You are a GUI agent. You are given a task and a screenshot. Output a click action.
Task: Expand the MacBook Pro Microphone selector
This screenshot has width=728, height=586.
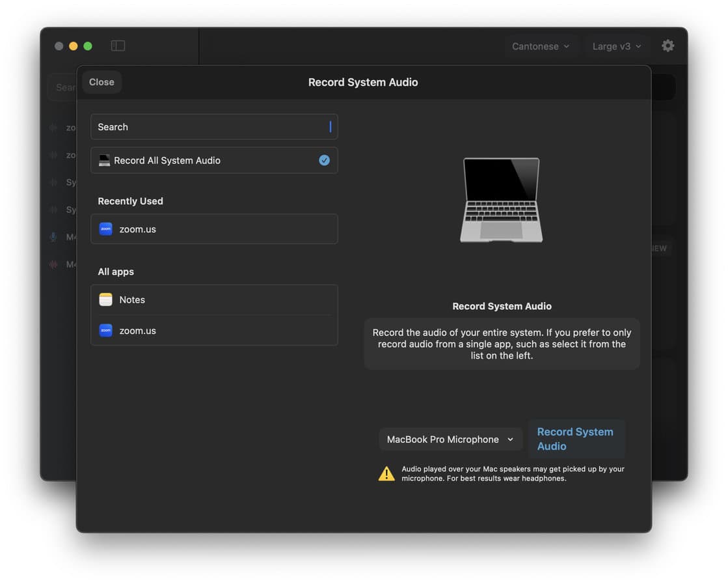(x=450, y=439)
